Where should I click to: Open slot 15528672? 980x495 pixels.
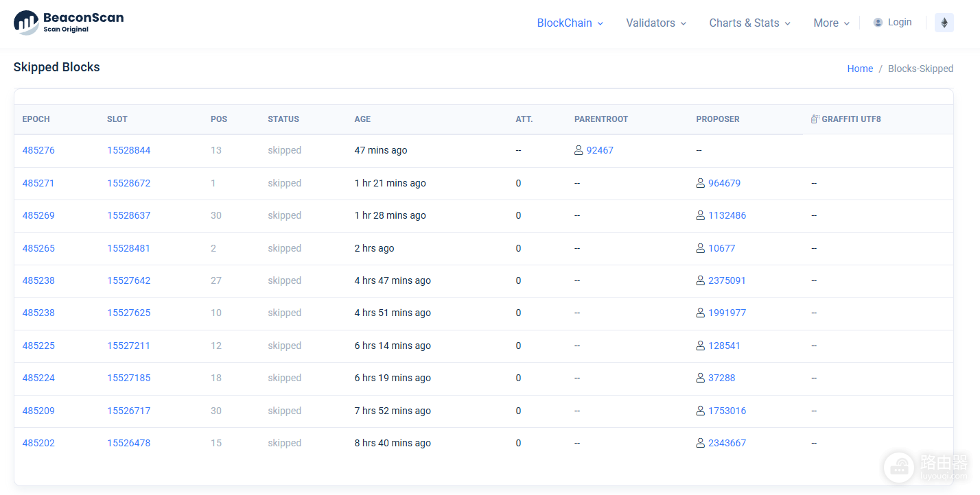pos(128,183)
